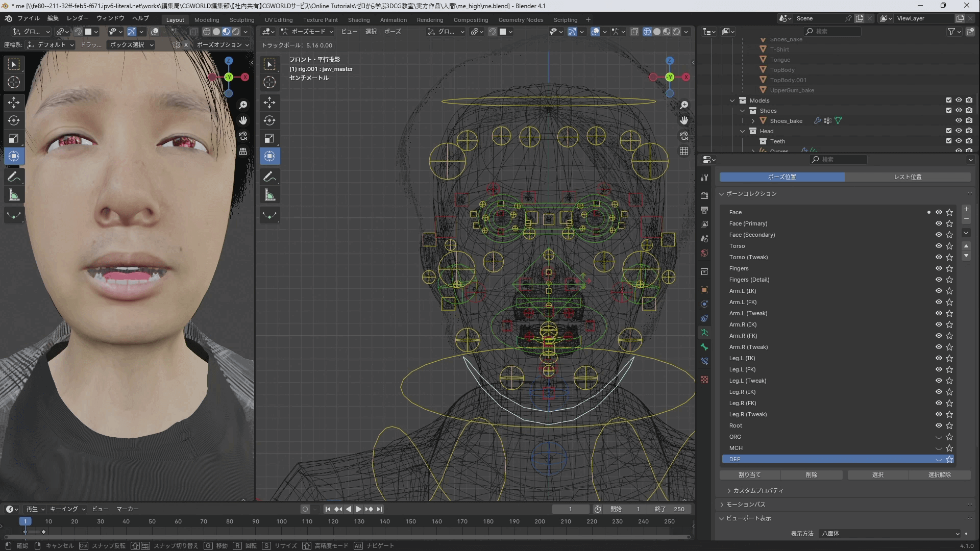Uncheck the Models collection exclude checkbox
This screenshot has height=551, width=980.
click(949, 101)
